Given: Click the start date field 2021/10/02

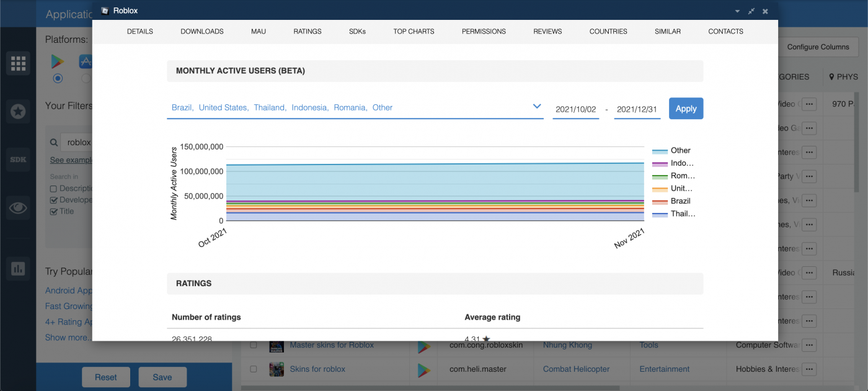Looking at the screenshot, I should pos(575,109).
